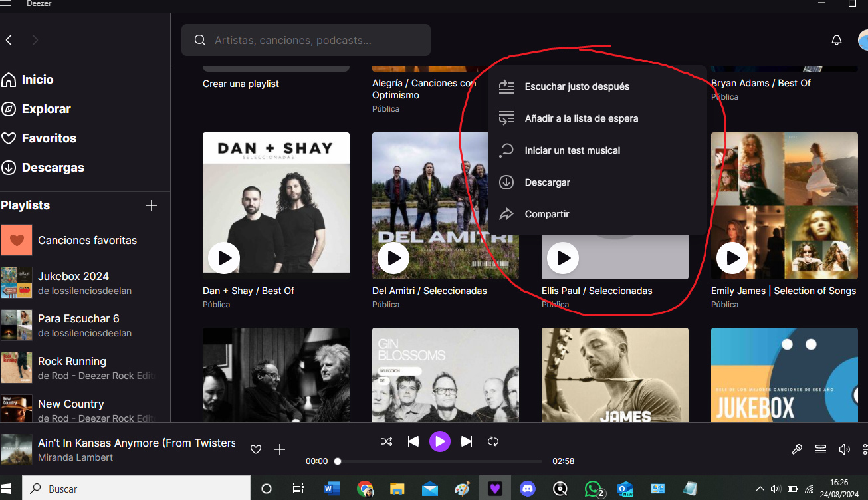Open the Gin Blossoms playlist cover
The width and height of the screenshot is (868, 500).
445,375
